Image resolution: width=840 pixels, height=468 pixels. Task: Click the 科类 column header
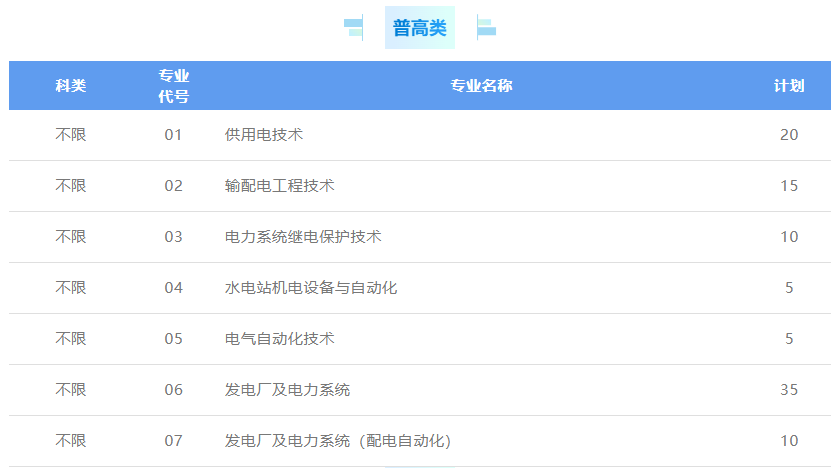[x=71, y=86]
